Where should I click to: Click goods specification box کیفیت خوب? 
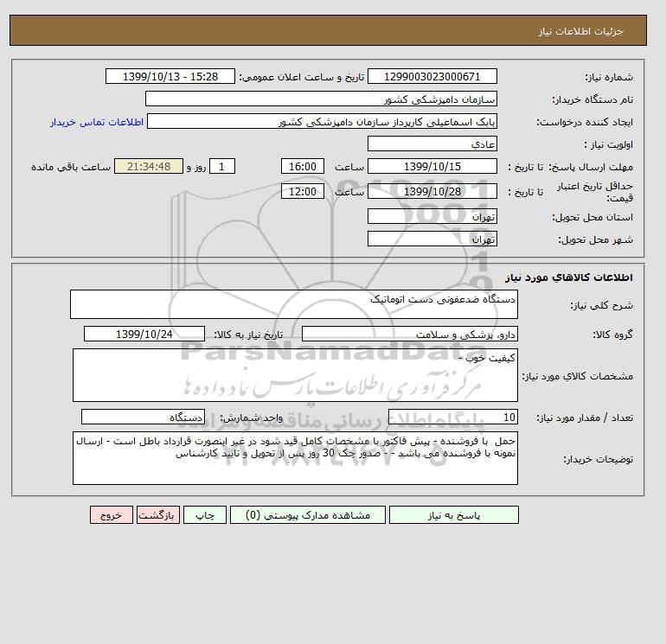[295, 375]
